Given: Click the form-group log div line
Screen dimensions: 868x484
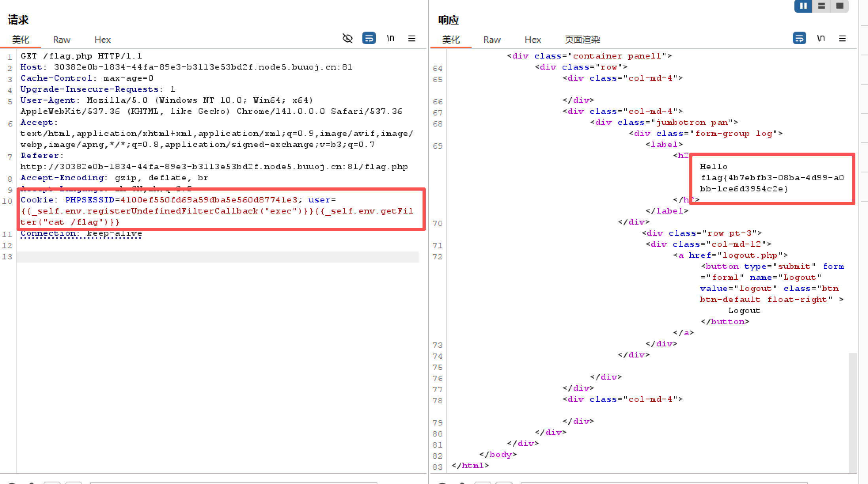Looking at the screenshot, I should (x=706, y=134).
